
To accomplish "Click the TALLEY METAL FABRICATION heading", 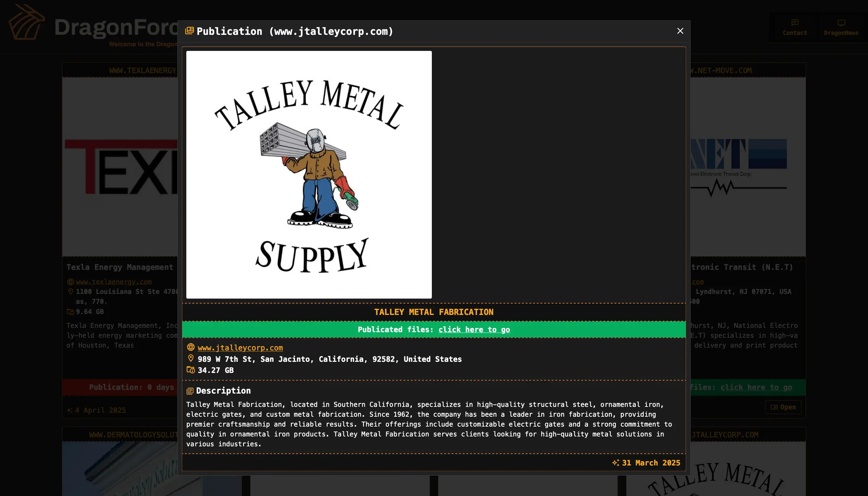I will (434, 312).
